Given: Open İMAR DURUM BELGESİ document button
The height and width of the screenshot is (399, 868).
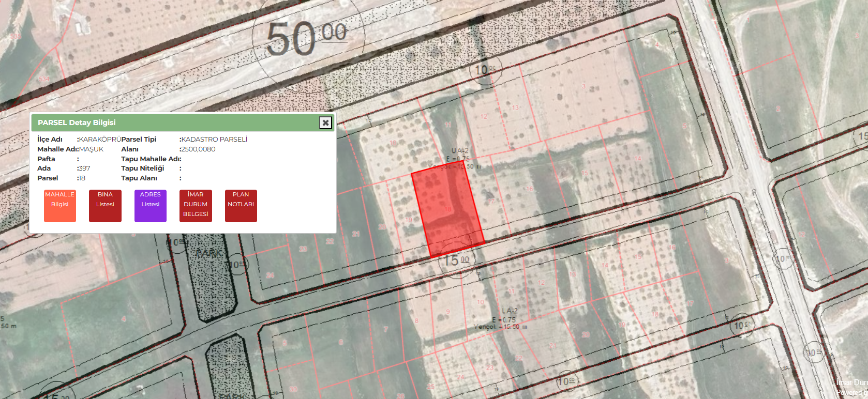Looking at the screenshot, I should tap(196, 206).
